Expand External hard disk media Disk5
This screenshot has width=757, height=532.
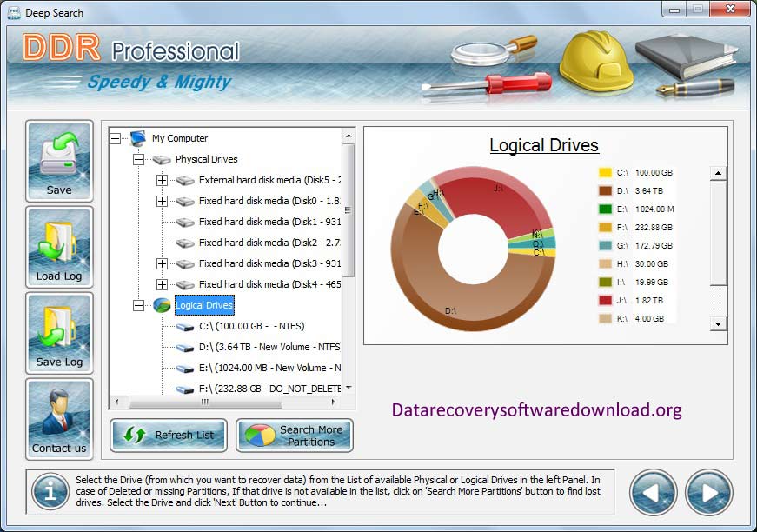click(x=162, y=181)
